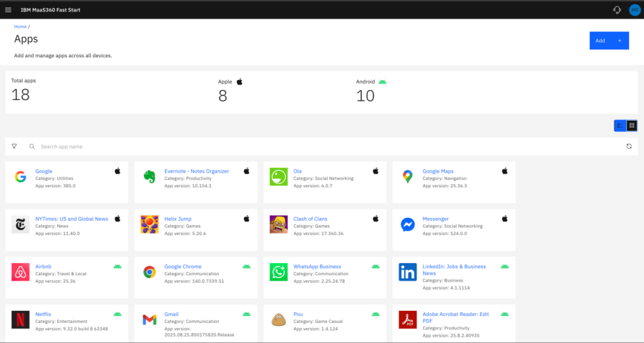Switch to grid card view
Viewport: 644px width, 343px height.
[631, 126]
